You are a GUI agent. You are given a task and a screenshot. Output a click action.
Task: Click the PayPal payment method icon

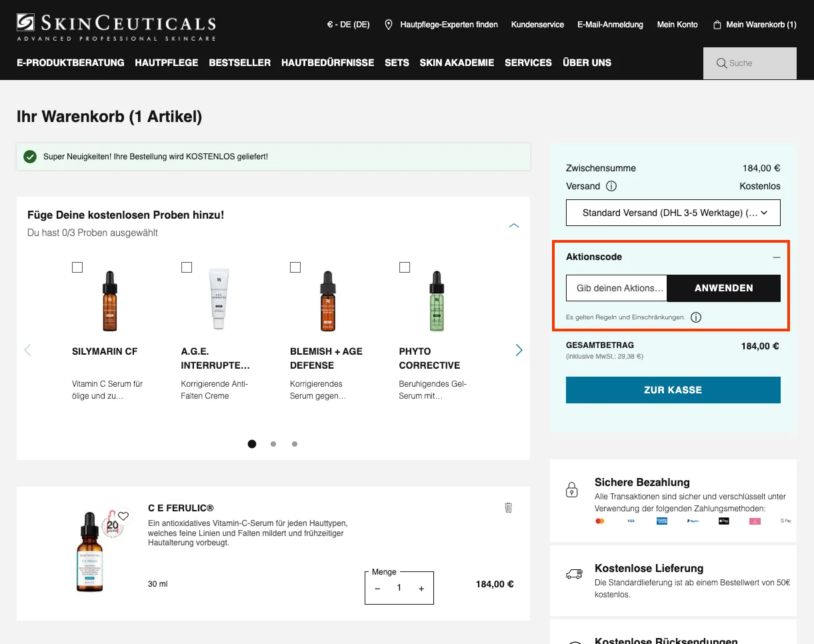[693, 521]
